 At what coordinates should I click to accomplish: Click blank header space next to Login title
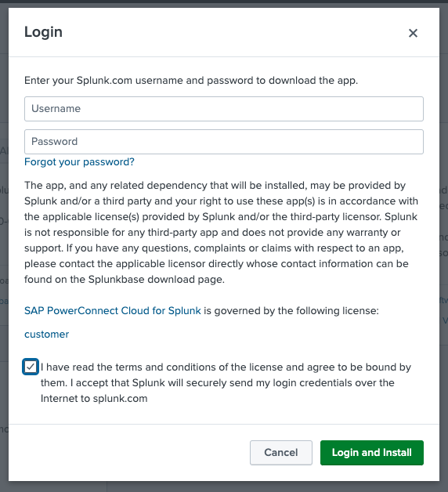[x=232, y=32]
